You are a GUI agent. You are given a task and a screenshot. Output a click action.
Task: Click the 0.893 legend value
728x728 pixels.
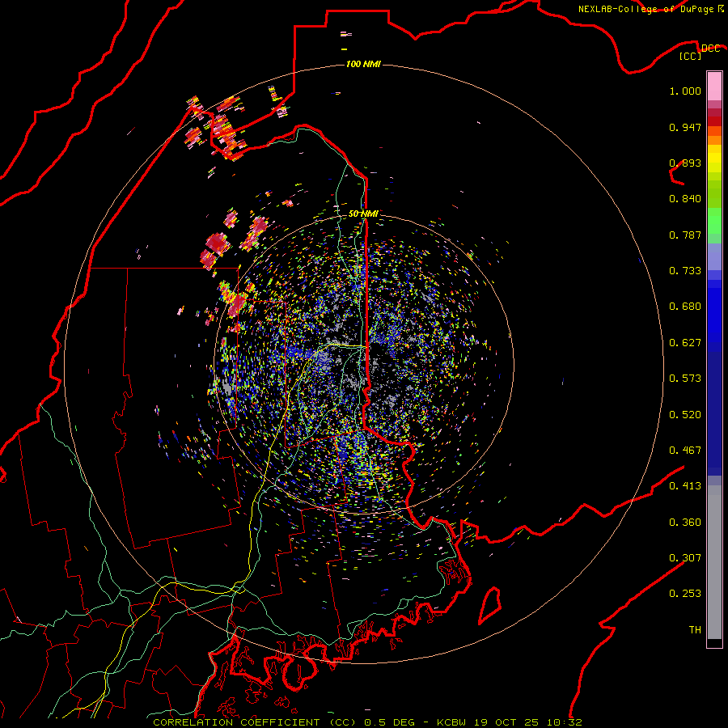coord(685,163)
